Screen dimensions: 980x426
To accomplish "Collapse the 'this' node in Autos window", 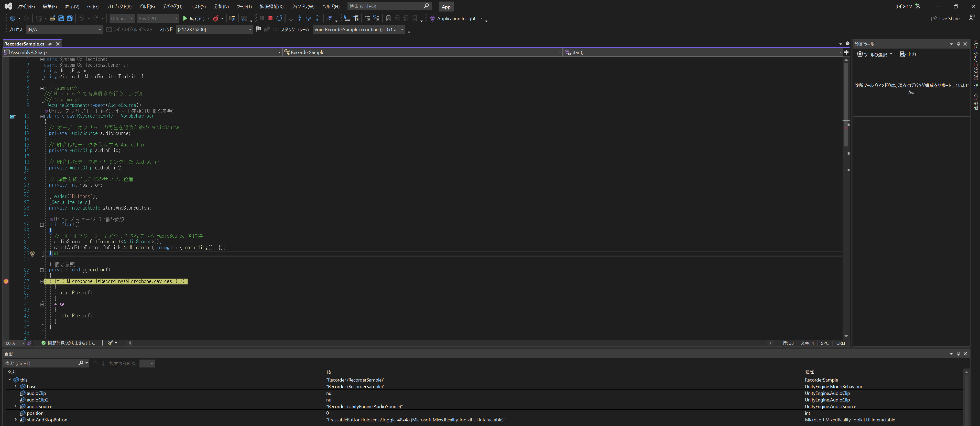I will pyautogui.click(x=9, y=380).
